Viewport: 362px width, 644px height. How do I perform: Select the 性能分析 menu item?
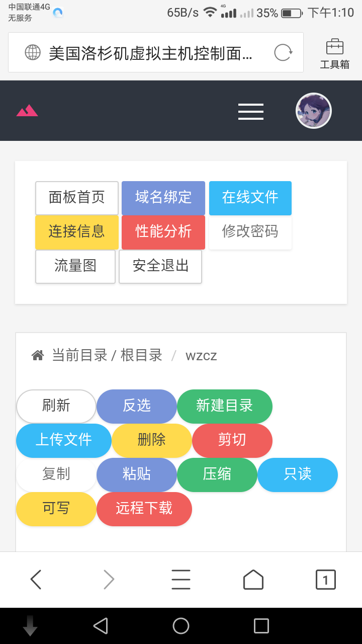coord(163,232)
